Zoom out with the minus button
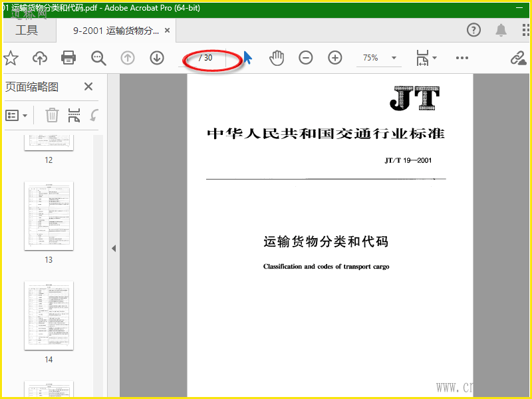The width and height of the screenshot is (532, 399). tap(306, 58)
